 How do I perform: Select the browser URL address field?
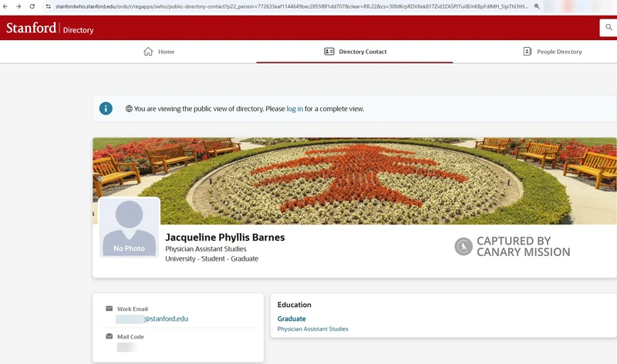coord(292,6)
